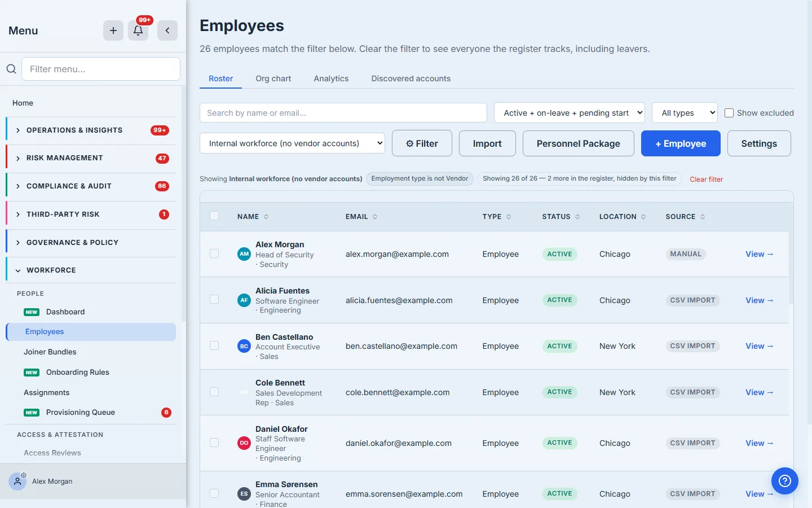Open the View link for Cole Bennett
The image size is (812, 508).
[x=759, y=392]
